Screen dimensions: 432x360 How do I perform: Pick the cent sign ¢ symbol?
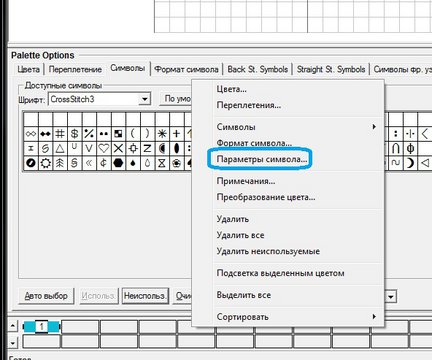pos(104,163)
